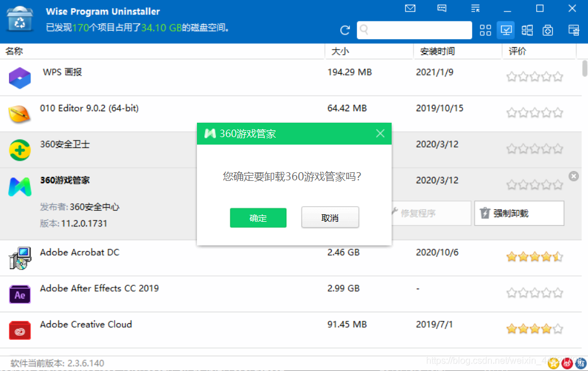Click the Adobe Creative Cloud red icon
This screenshot has height=371, width=588.
pyautogui.click(x=20, y=330)
